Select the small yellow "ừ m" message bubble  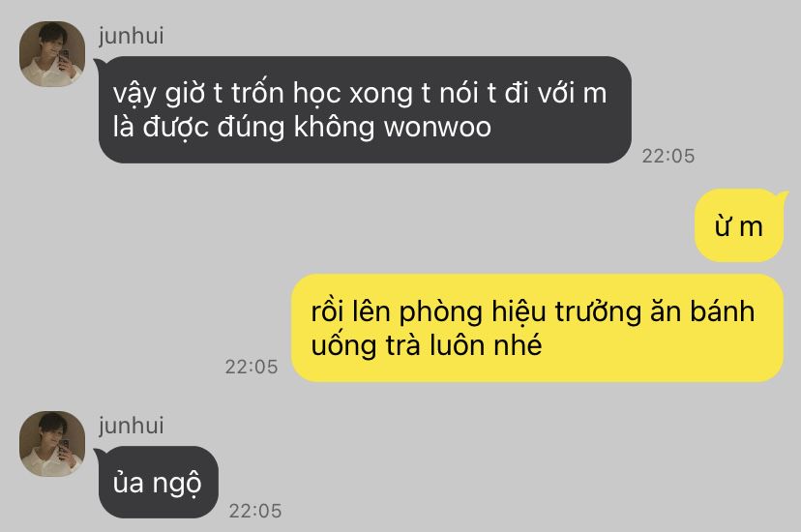point(739,225)
